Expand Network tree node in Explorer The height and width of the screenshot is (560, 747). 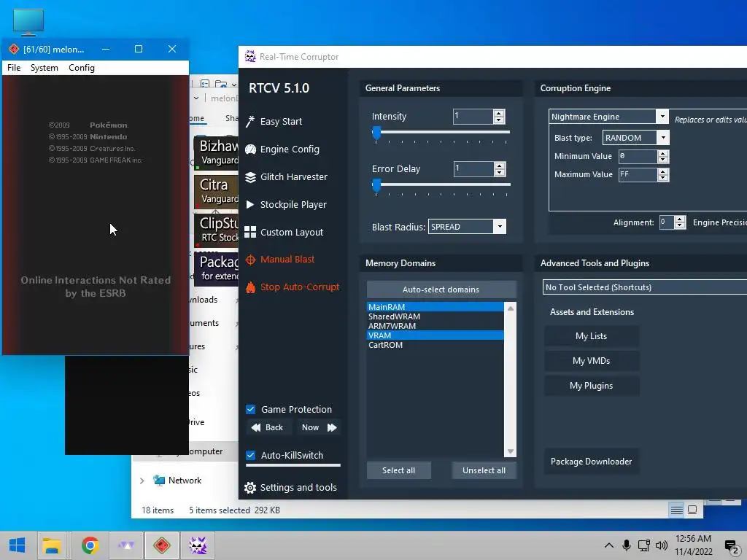click(x=142, y=481)
